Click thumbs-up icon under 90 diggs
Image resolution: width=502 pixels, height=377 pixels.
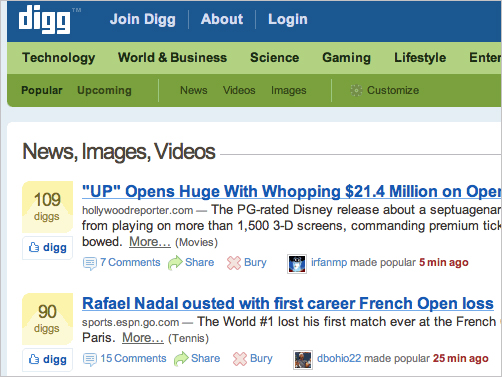coord(34,359)
